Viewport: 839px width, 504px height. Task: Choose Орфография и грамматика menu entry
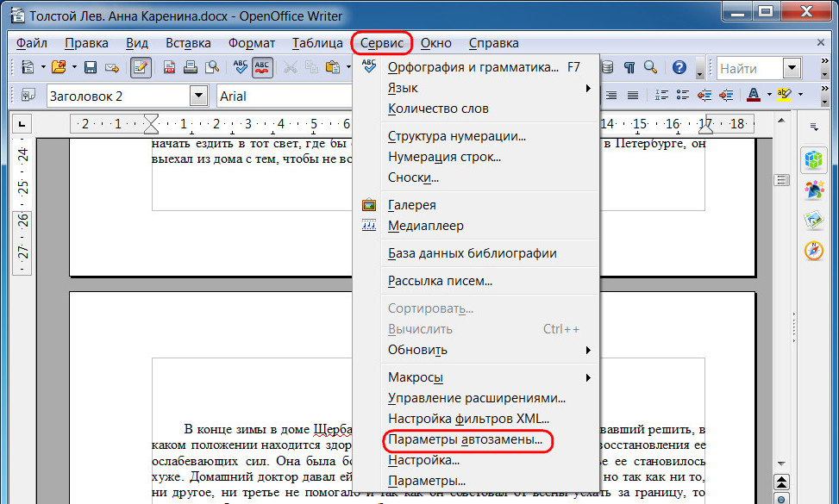[476, 67]
